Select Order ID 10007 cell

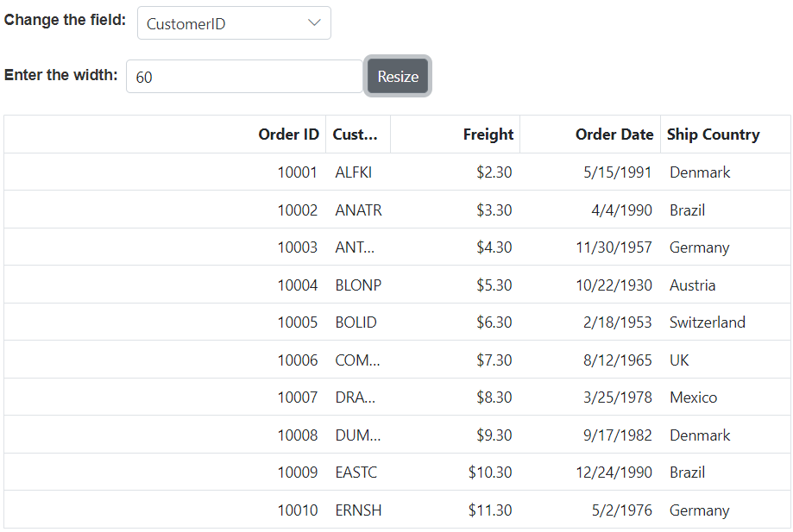[x=297, y=397]
